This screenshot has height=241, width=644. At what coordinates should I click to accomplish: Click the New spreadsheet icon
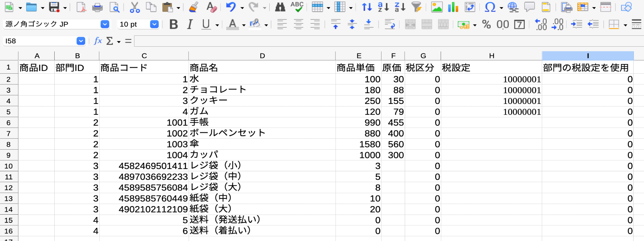(x=9, y=7)
